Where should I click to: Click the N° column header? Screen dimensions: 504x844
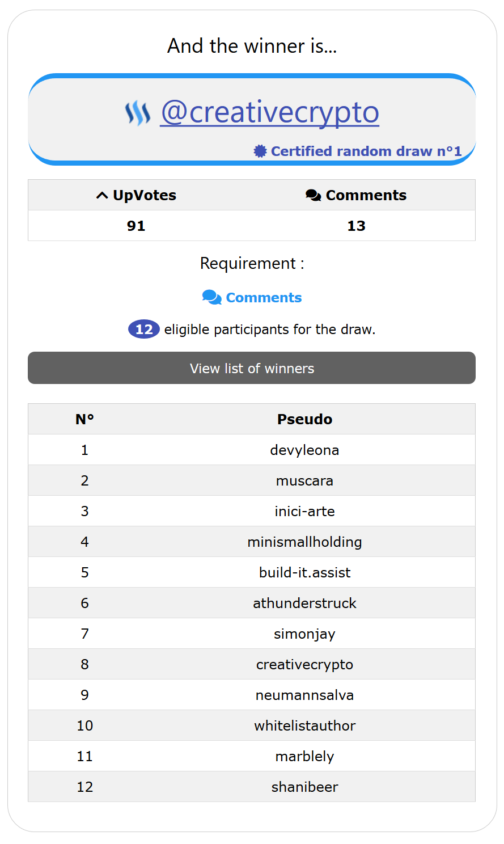point(84,419)
